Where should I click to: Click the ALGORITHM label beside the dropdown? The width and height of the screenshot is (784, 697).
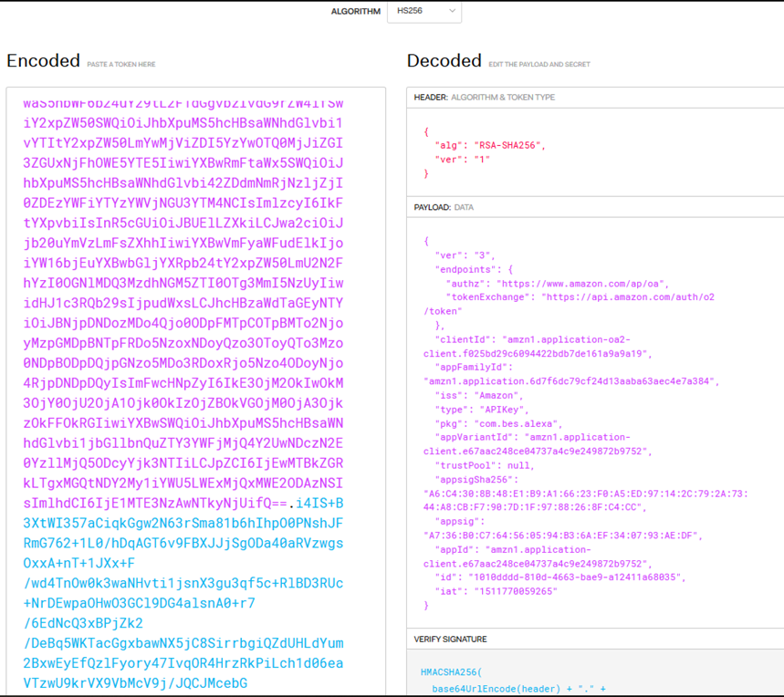354,12
